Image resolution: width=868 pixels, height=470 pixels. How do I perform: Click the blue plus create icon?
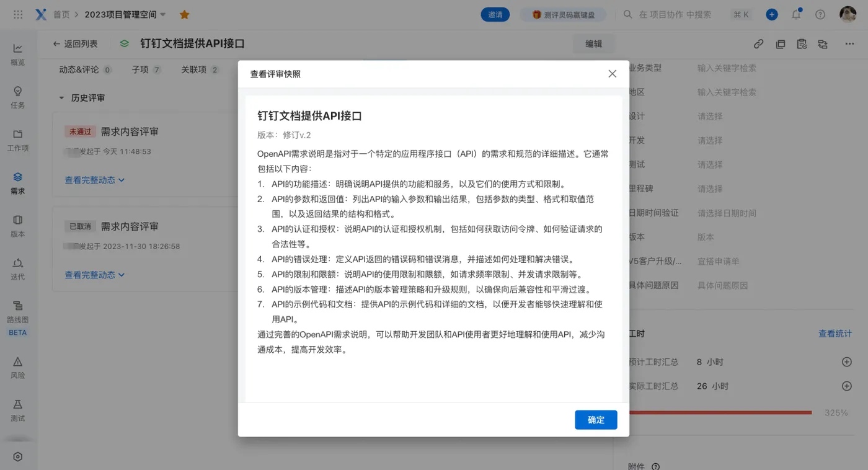pyautogui.click(x=772, y=14)
